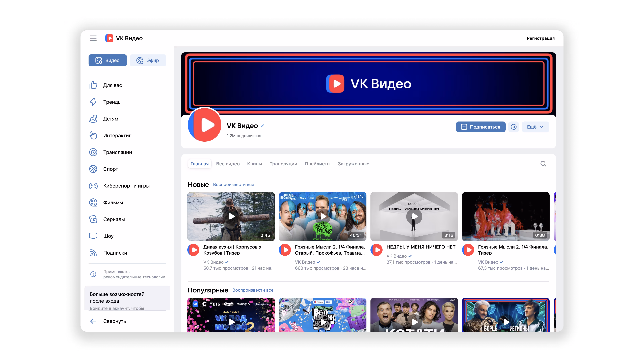
Task: Open title Дикая кухня | Корпусов х Козубов
Action: [x=232, y=250]
